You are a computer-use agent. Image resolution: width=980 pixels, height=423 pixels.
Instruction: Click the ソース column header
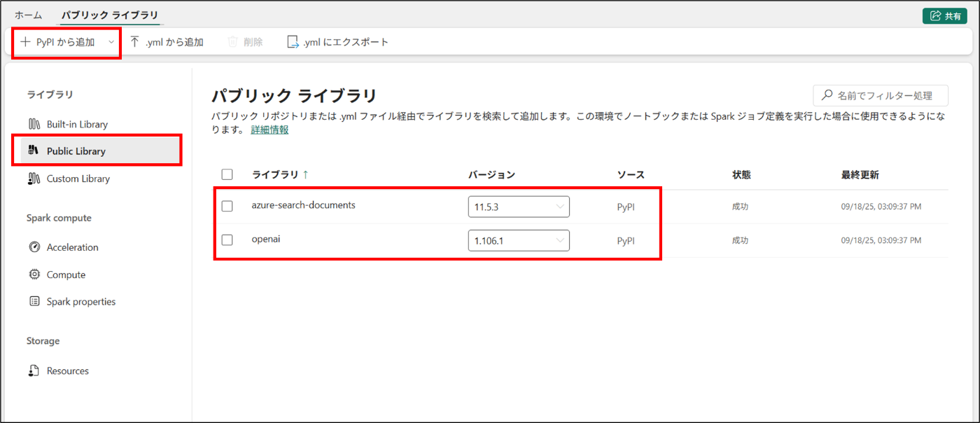point(631,174)
